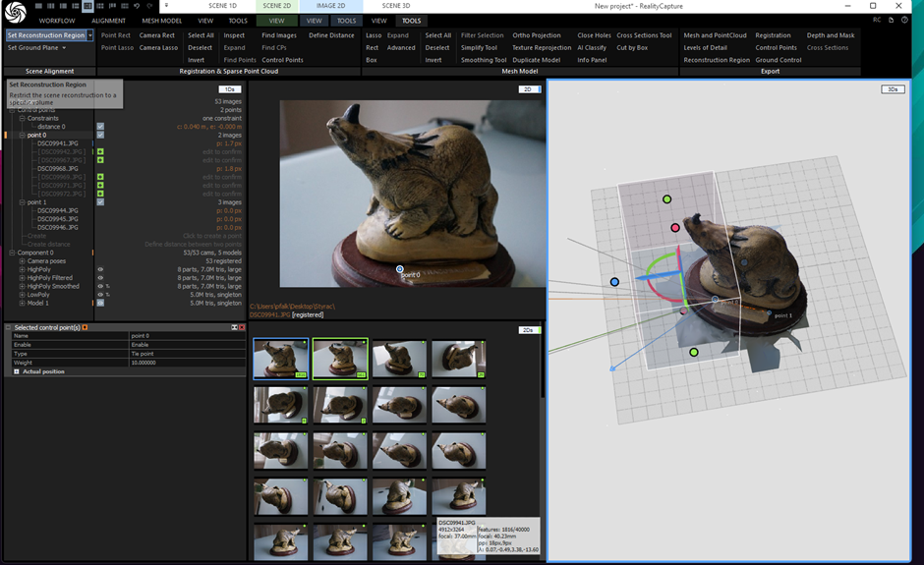The height and width of the screenshot is (565, 924).
Task: Open the help icon at top right
Action: coord(904,20)
